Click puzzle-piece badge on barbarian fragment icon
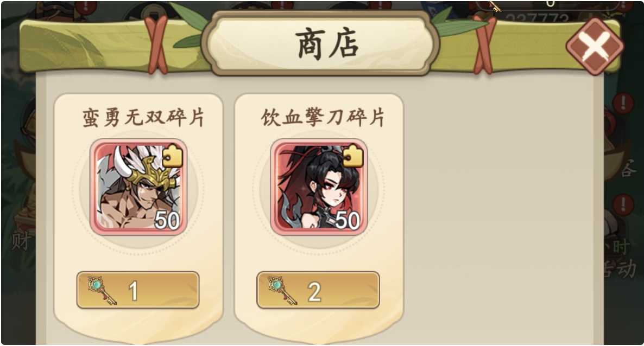The width and height of the screenshot is (644, 346). point(173,156)
